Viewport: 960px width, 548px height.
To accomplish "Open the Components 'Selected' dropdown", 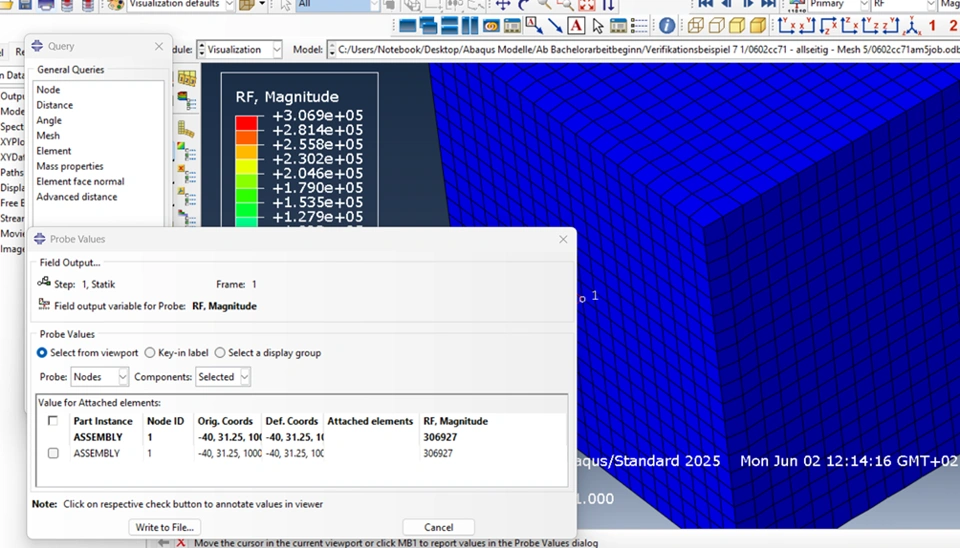I will click(x=223, y=377).
